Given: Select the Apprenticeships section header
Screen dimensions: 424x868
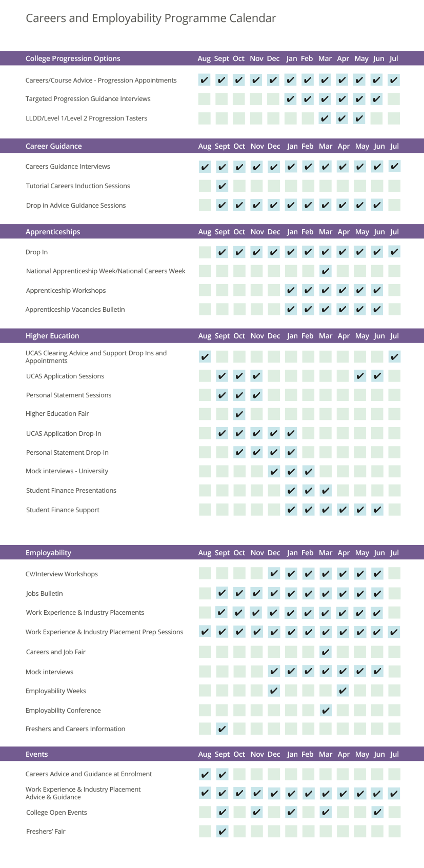Looking at the screenshot, I should [x=53, y=232].
